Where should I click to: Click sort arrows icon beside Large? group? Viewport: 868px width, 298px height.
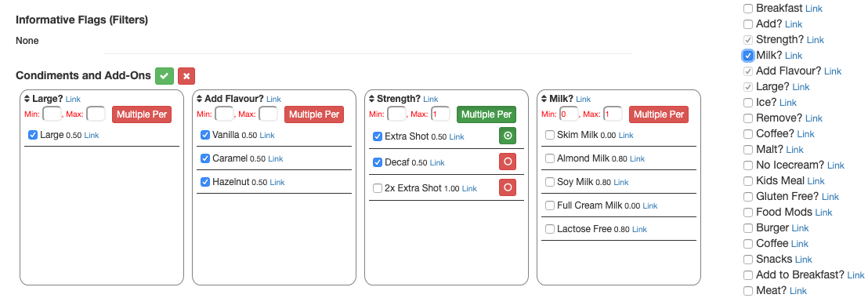pyautogui.click(x=27, y=99)
